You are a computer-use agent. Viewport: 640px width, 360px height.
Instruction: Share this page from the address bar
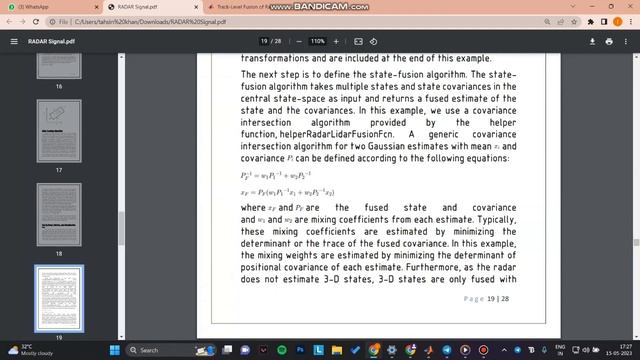tap(560, 22)
